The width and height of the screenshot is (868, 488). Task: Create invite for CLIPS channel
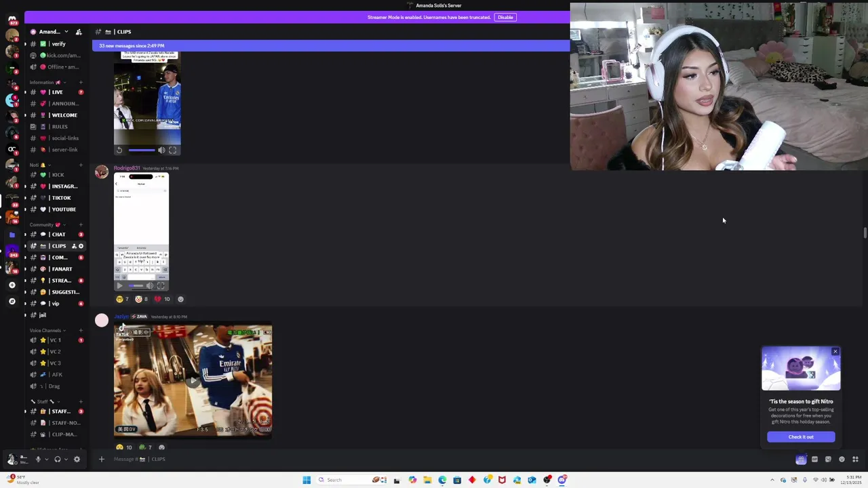tap(74, 246)
